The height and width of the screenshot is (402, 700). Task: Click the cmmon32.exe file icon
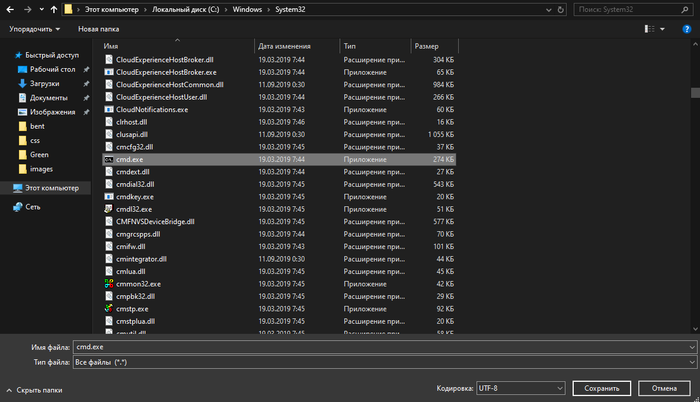[109, 283]
